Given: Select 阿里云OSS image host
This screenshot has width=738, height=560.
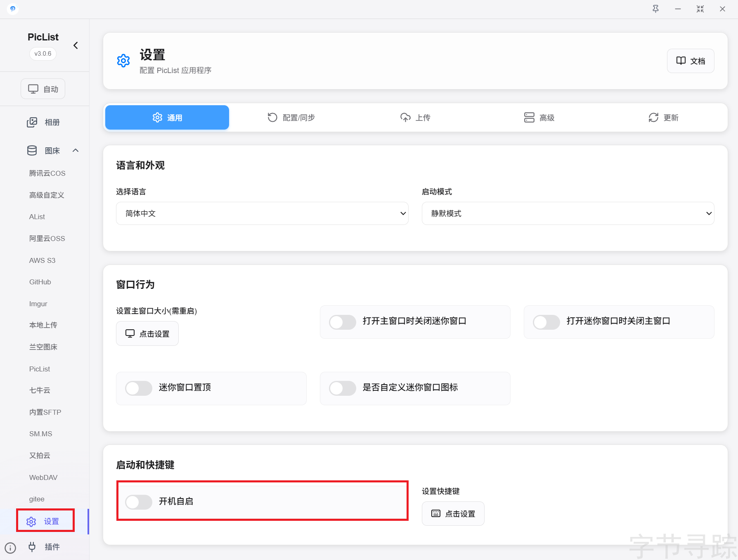Looking at the screenshot, I should click(x=47, y=239).
